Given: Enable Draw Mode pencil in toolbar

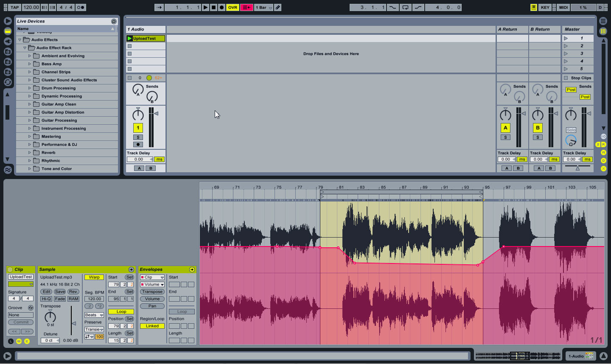Looking at the screenshot, I should tap(278, 7).
